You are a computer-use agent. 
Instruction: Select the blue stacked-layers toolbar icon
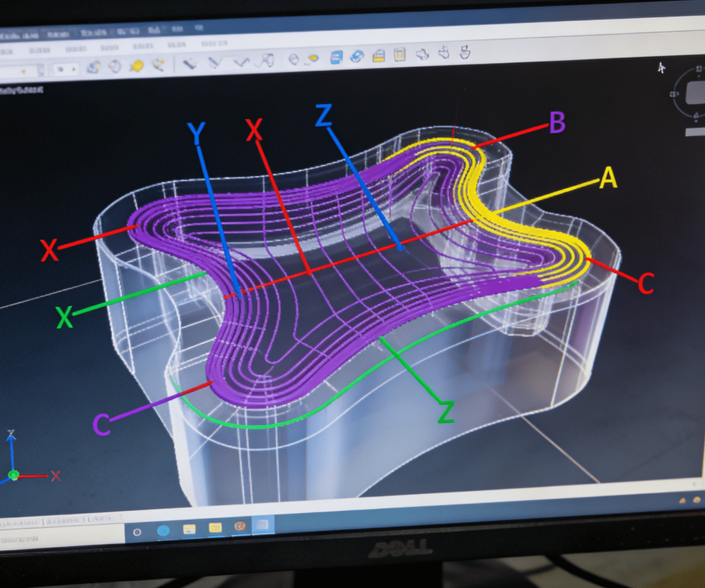[336, 57]
